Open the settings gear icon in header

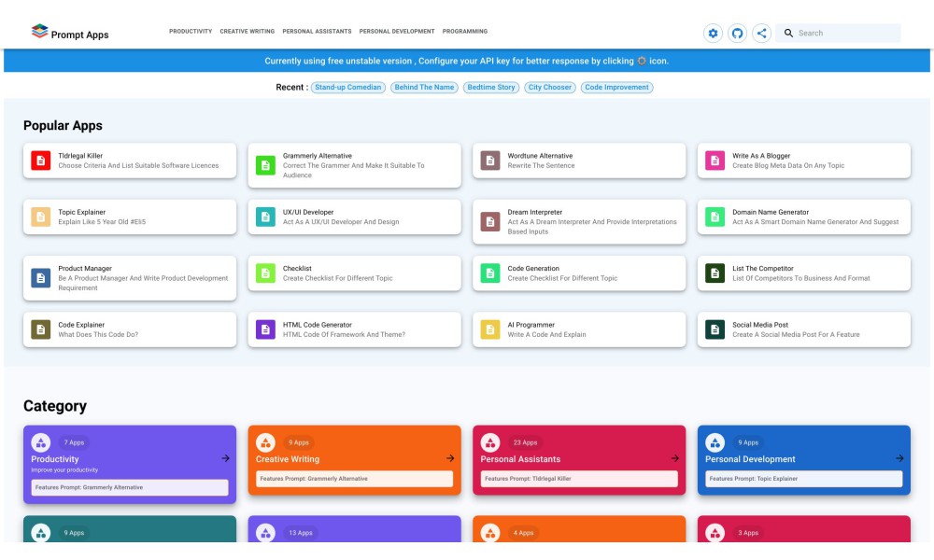click(713, 34)
